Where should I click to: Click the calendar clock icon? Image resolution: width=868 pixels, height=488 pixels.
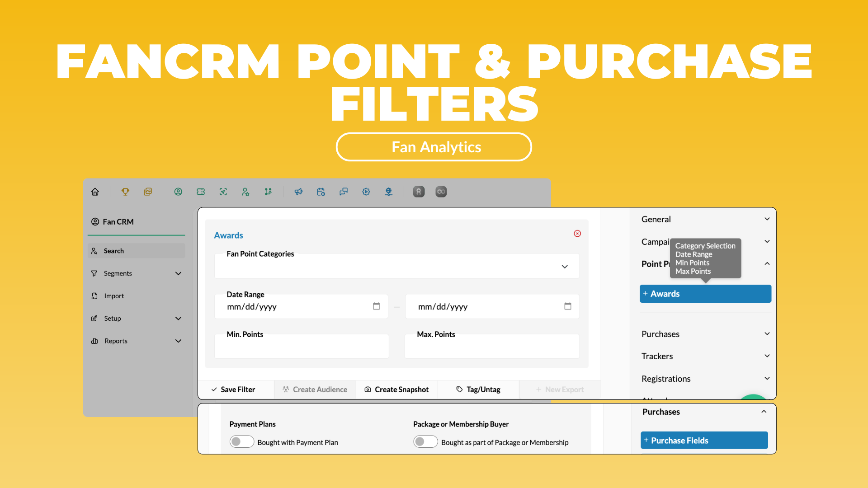click(x=321, y=192)
